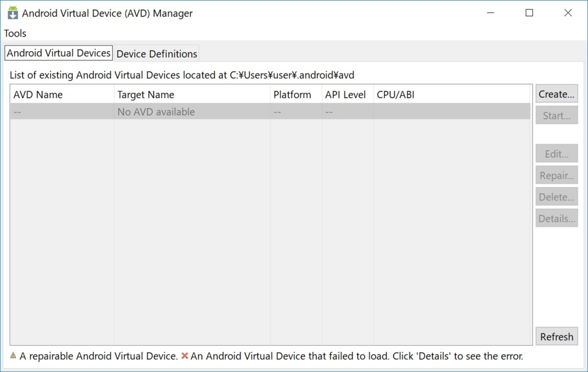This screenshot has height=372, width=588.
Task: Click the API Level column header
Action: [347, 95]
